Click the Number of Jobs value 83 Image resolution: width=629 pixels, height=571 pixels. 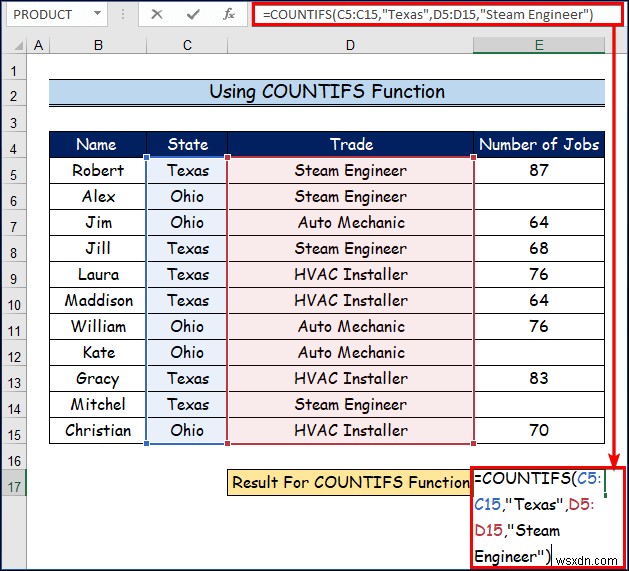pos(539,378)
